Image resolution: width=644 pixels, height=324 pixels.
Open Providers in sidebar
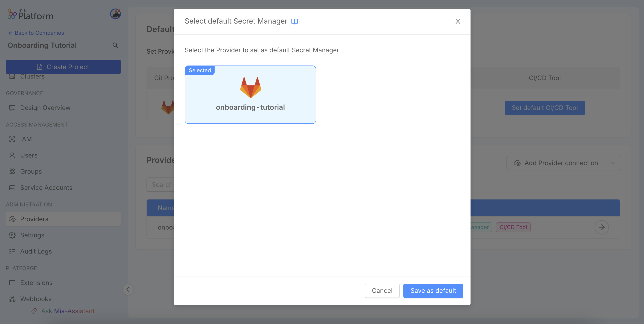(63, 219)
